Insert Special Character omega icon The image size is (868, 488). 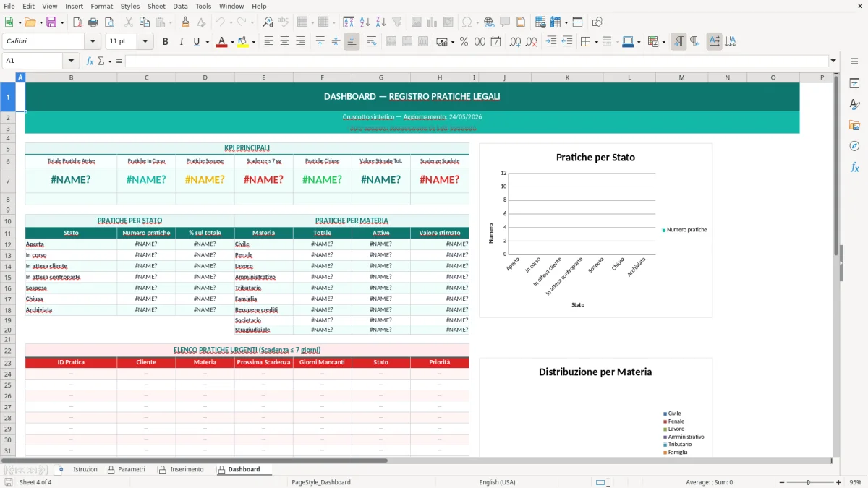tap(467, 22)
